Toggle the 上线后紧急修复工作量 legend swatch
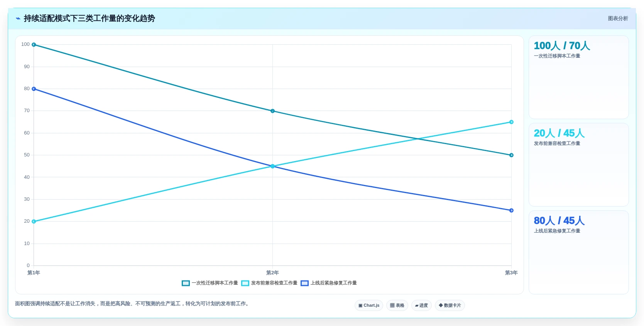The image size is (644, 326). click(x=304, y=283)
